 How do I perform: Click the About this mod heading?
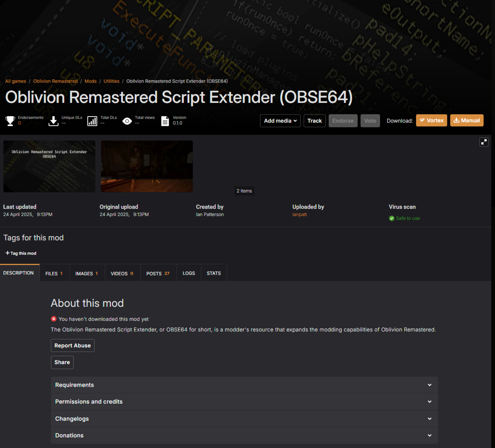[x=87, y=303]
